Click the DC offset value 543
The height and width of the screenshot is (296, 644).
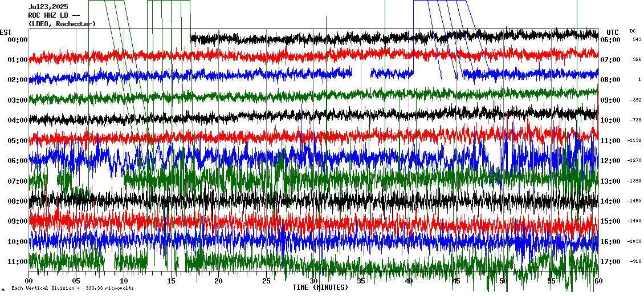click(637, 40)
